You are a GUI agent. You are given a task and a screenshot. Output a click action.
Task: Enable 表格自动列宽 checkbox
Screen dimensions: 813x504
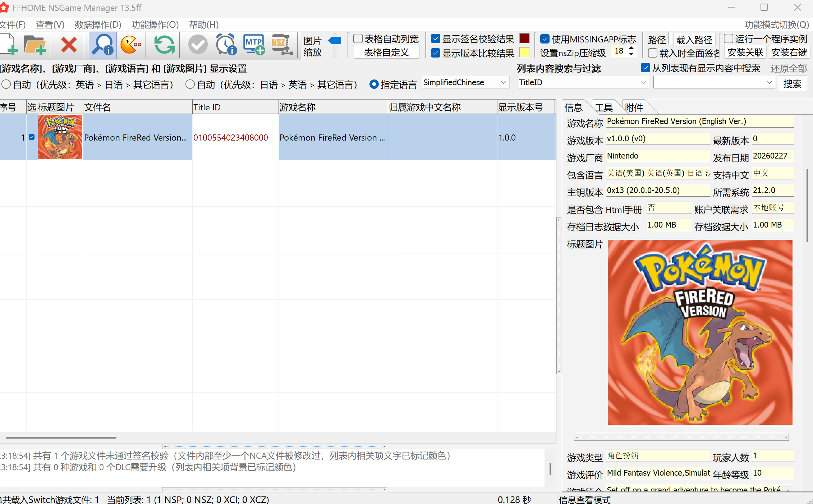click(358, 38)
